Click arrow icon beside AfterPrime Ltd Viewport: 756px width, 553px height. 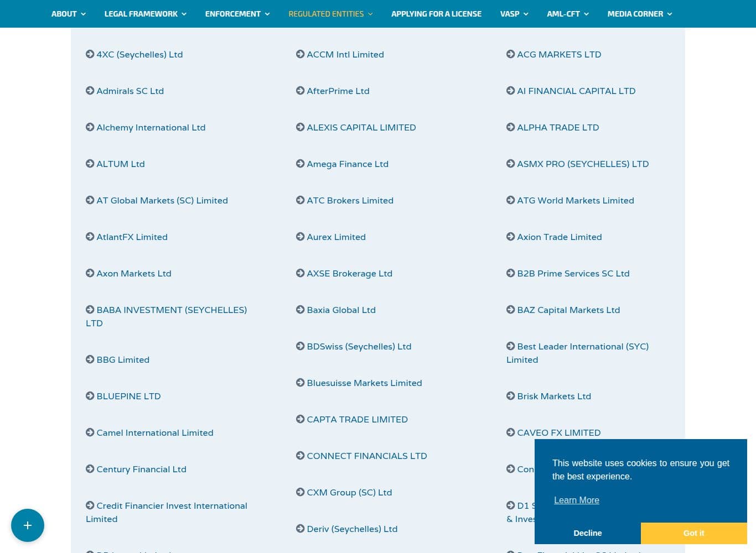[300, 91]
